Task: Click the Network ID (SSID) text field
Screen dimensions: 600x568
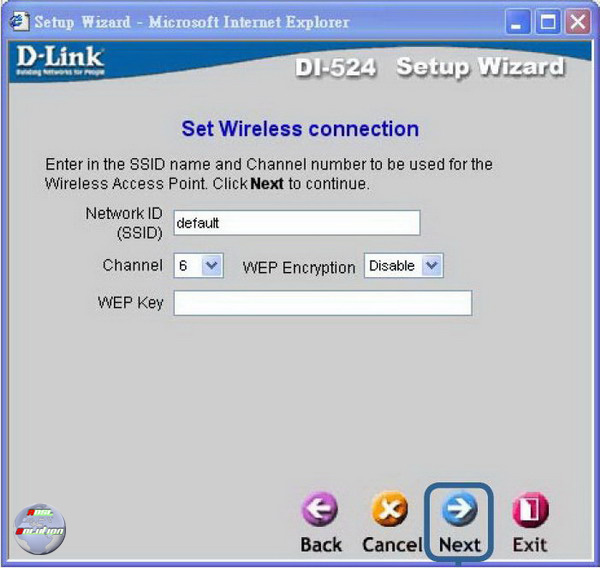Action: click(x=296, y=223)
